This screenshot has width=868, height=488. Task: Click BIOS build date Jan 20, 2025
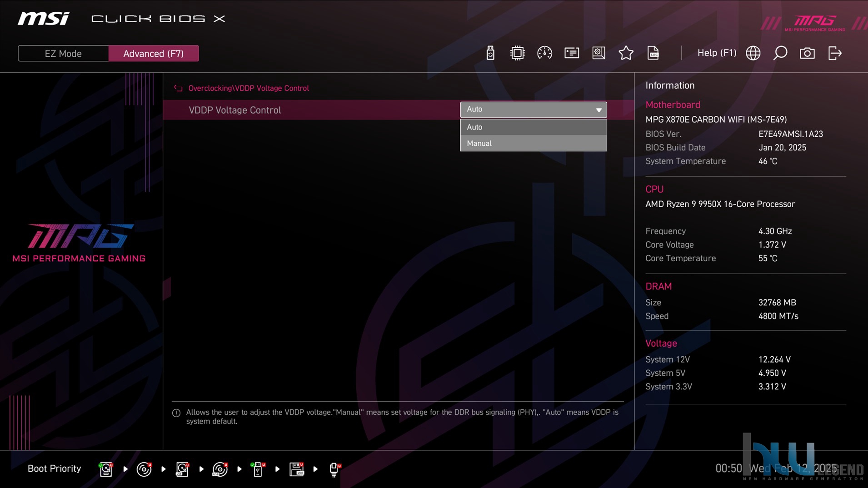point(782,148)
